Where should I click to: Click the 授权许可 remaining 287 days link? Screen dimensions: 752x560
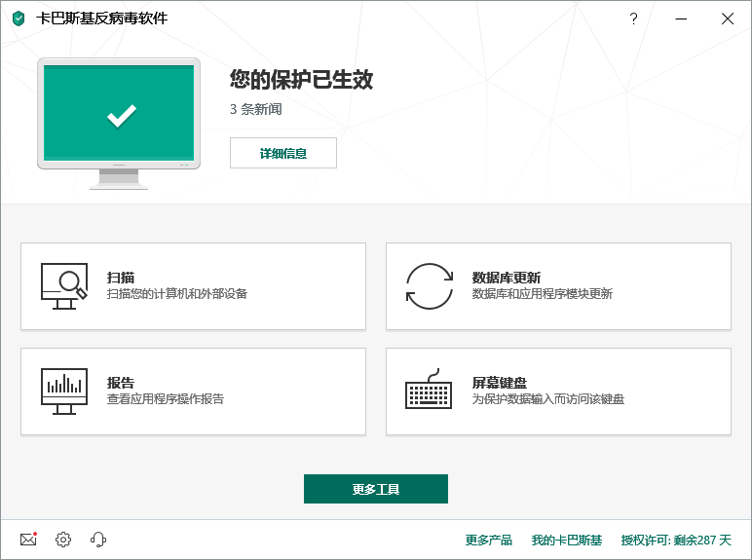pyautogui.click(x=676, y=540)
